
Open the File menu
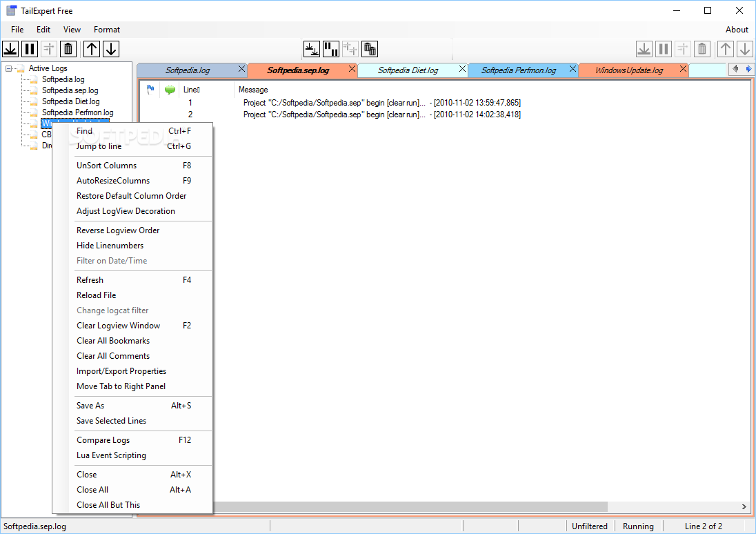click(x=17, y=30)
